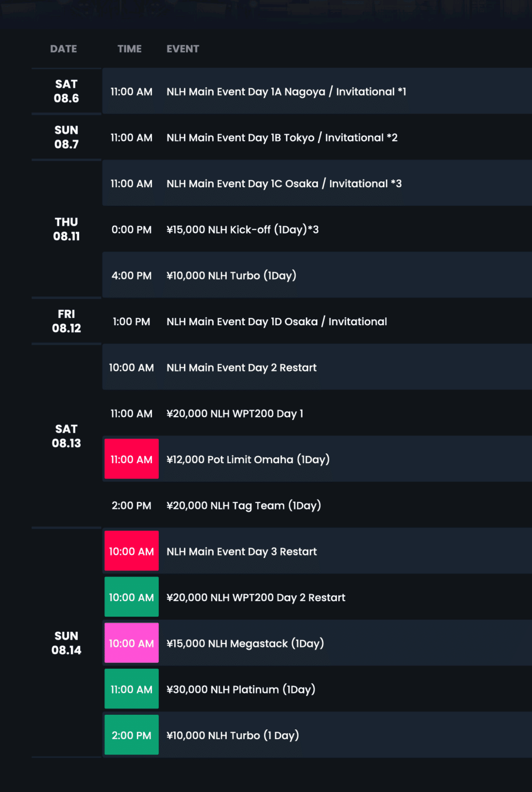Select ¥20,000 NLH Tag Team event

click(x=243, y=505)
